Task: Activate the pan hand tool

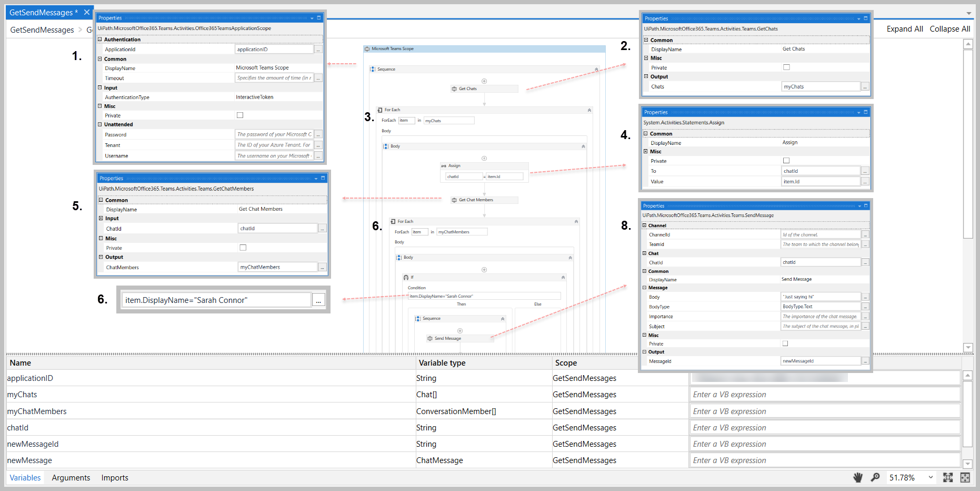Action: pyautogui.click(x=858, y=477)
